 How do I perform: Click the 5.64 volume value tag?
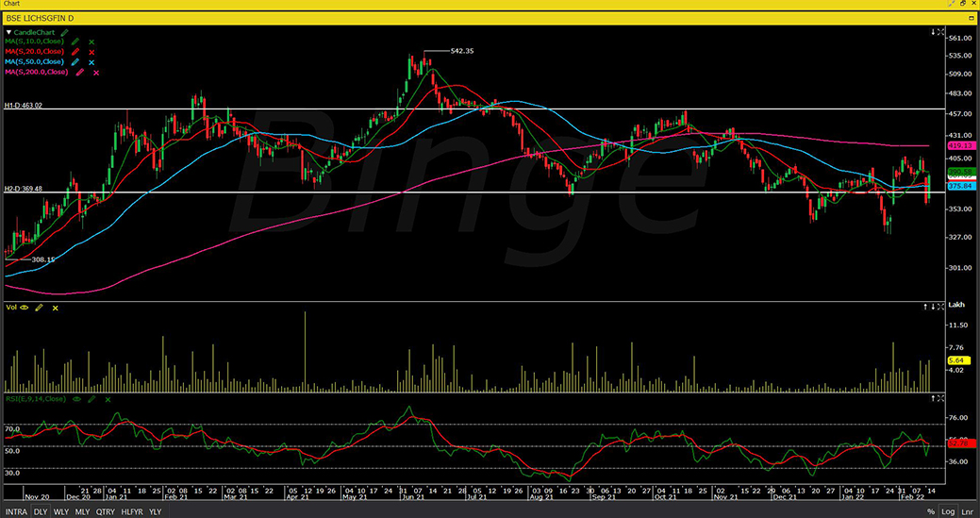click(957, 360)
